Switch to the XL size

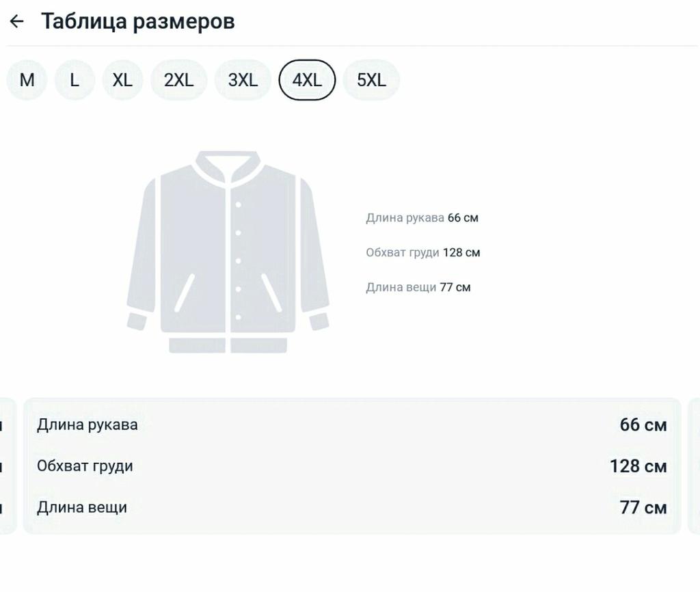pyautogui.click(x=122, y=80)
